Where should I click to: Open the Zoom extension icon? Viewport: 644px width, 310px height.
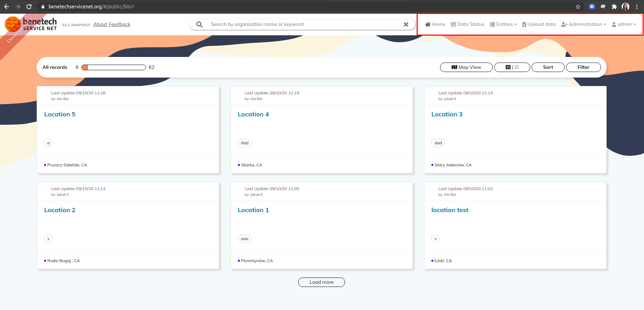click(x=592, y=7)
